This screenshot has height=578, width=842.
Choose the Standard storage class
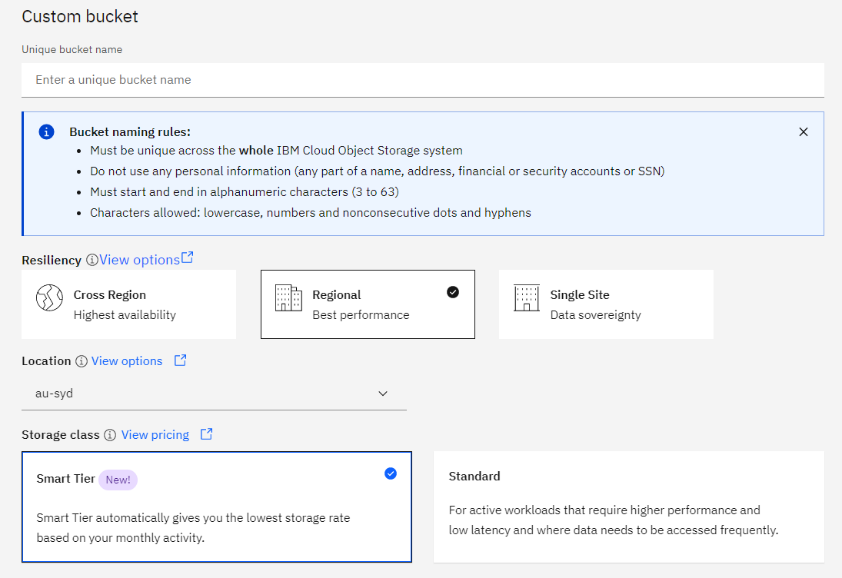[x=629, y=507]
